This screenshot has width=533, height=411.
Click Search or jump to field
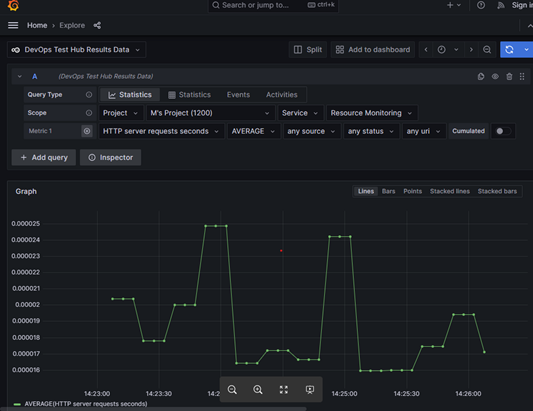coord(273,5)
